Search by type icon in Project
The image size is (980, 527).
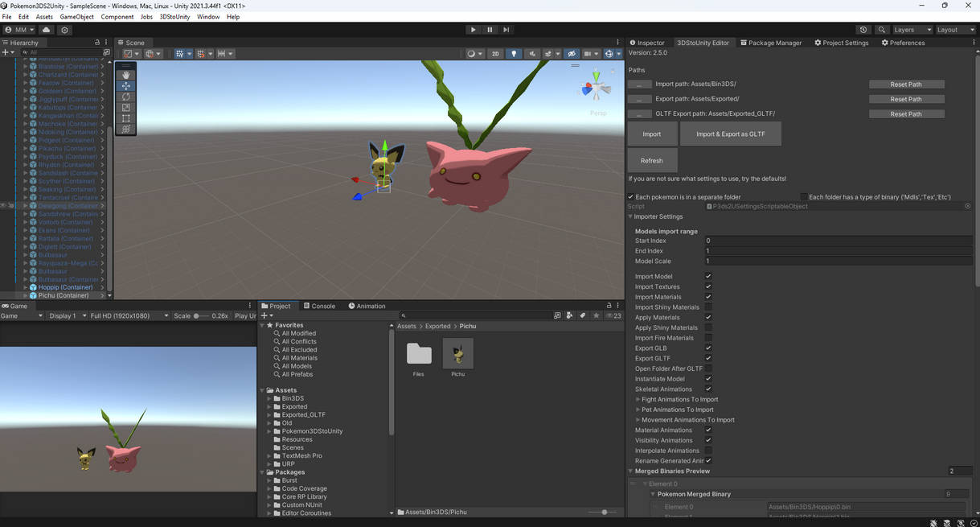point(569,315)
